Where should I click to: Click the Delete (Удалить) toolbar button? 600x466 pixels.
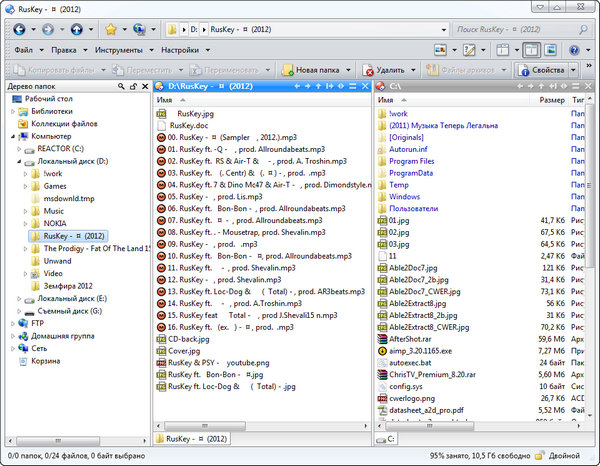(385, 70)
